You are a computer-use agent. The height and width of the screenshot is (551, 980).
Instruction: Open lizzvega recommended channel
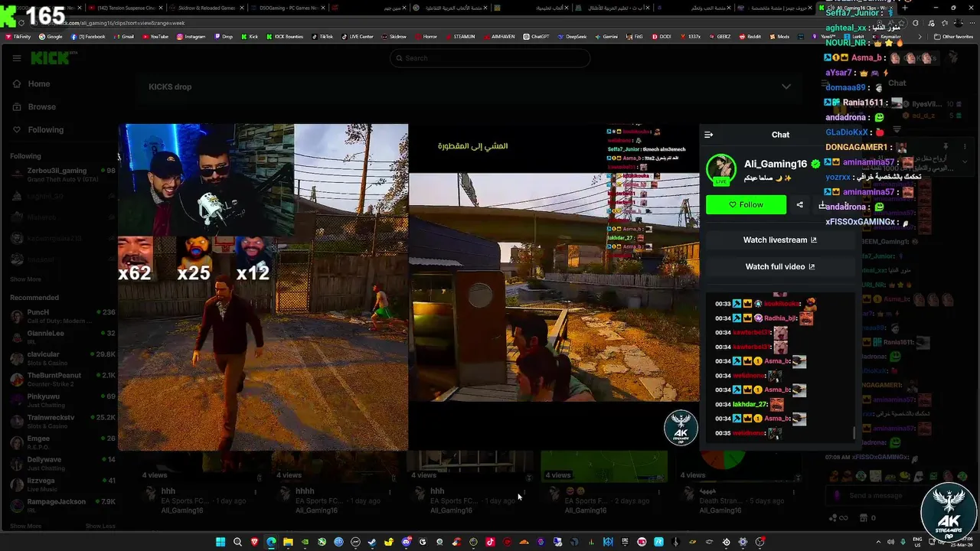pos(63,484)
